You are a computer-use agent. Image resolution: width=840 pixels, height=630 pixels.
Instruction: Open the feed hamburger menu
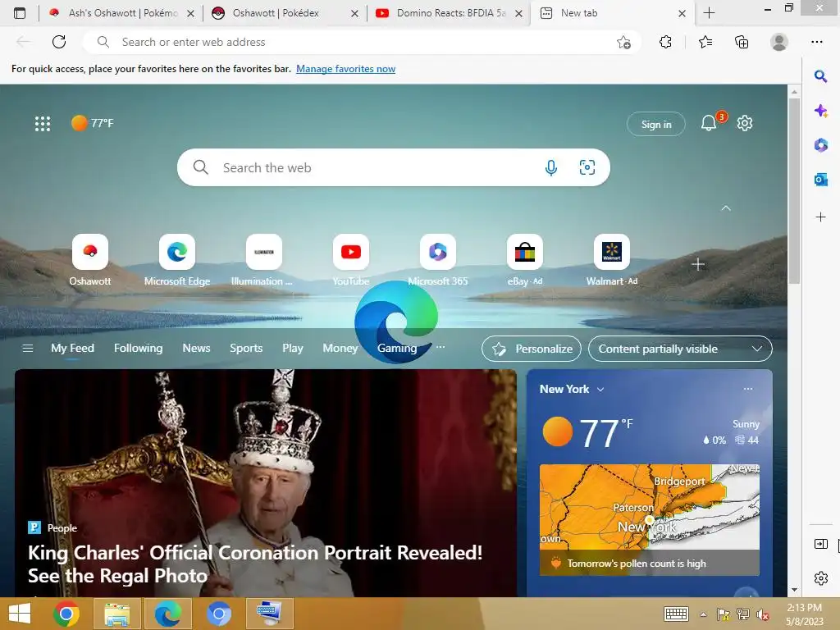click(28, 348)
